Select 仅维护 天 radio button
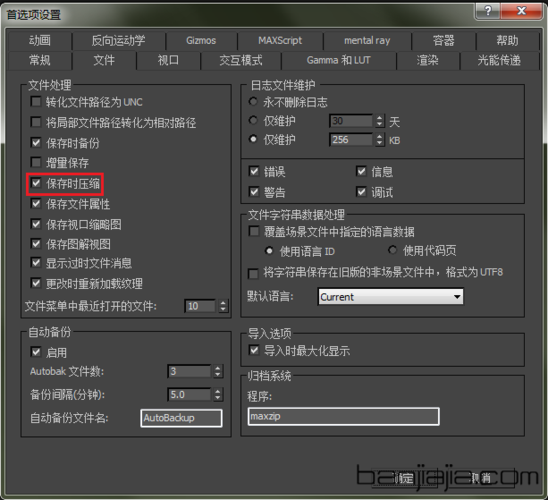 pos(253,120)
